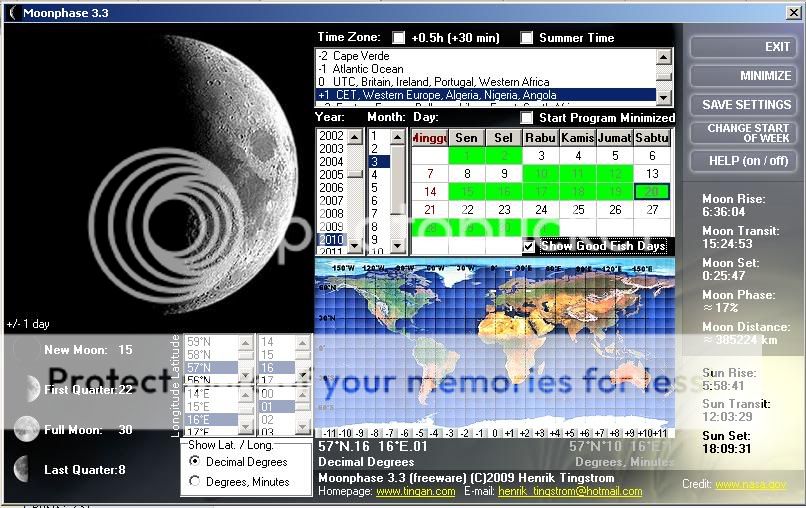806x508 pixels.
Task: Uncheck Show Good Fish Days
Action: (x=529, y=246)
